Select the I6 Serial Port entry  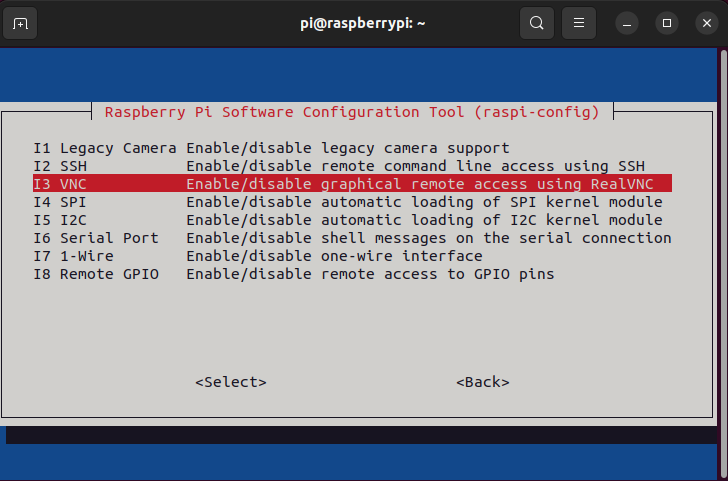pyautogui.click(x=96, y=238)
